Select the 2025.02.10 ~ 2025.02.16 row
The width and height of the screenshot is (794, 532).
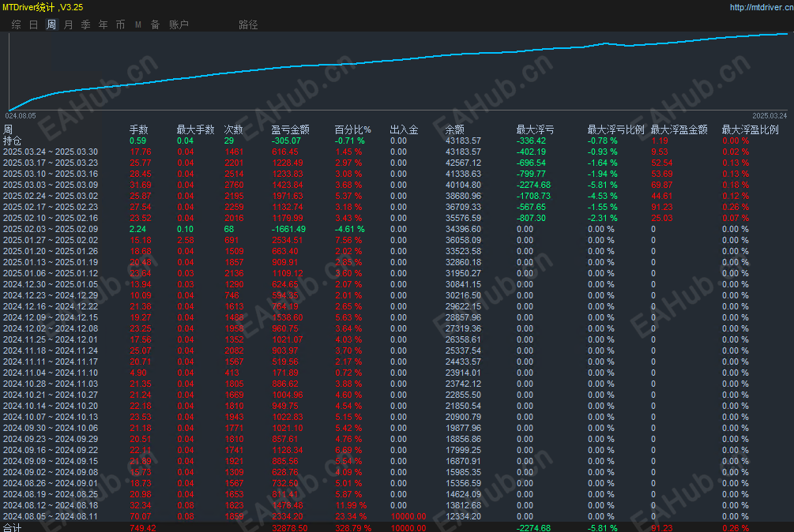[397, 218]
